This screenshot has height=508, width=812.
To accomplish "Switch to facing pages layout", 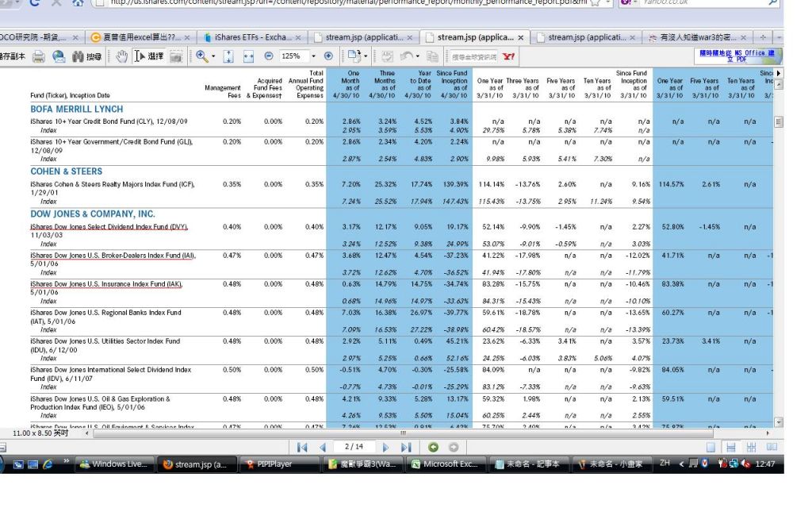I will 772,448.
